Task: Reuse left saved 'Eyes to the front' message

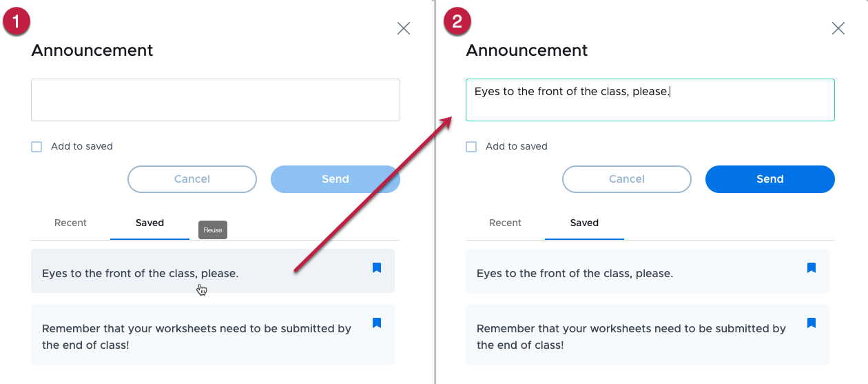Action: [x=213, y=271]
